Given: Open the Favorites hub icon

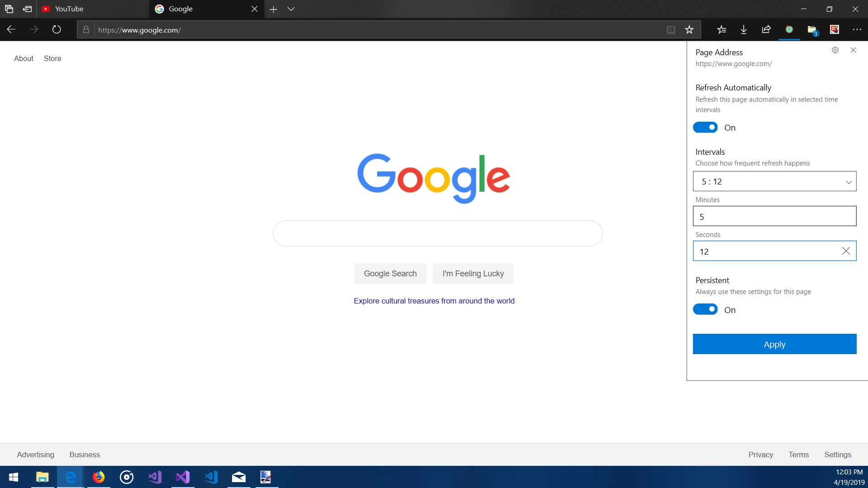Looking at the screenshot, I should click(721, 30).
